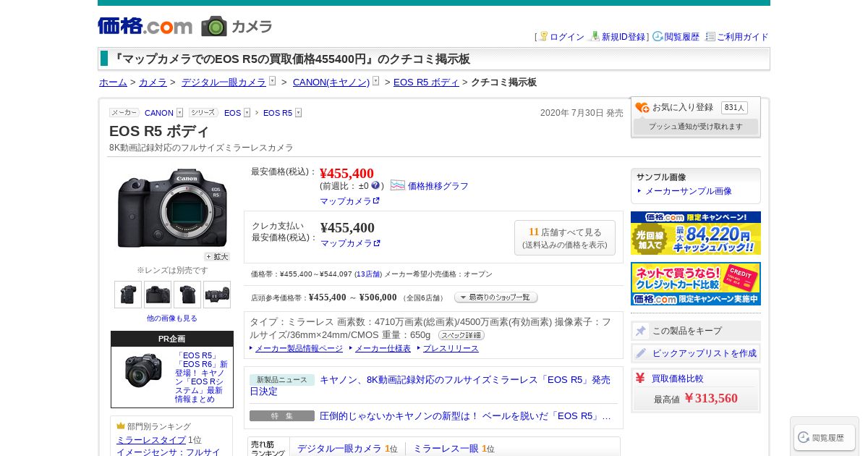This screenshot has width=868, height=456.
Task: Open the ログイン link
Action: [566, 37]
